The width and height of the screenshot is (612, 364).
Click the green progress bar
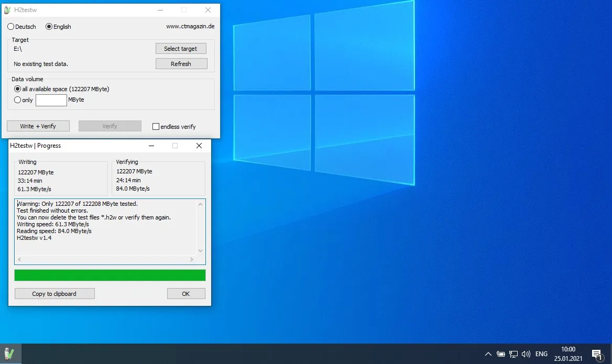110,275
